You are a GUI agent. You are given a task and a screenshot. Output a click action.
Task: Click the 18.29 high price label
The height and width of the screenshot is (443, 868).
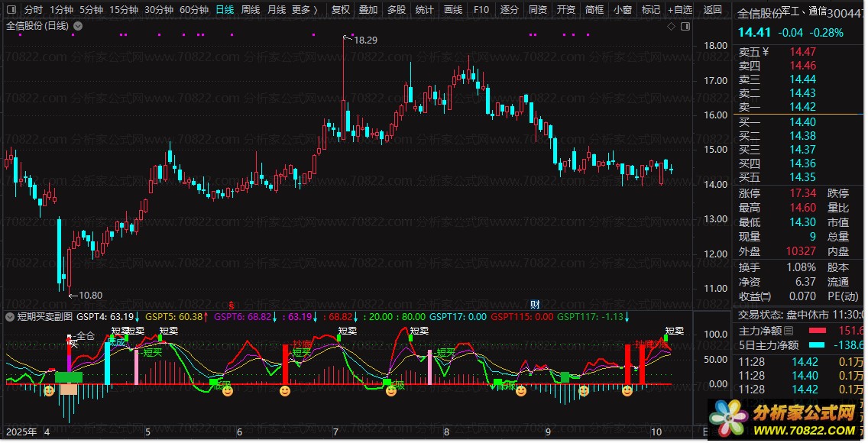pos(365,40)
